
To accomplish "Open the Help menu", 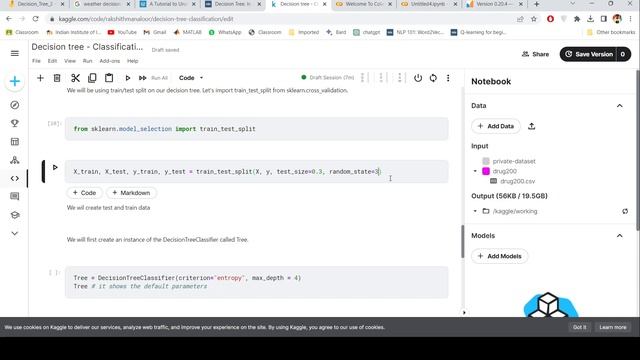I will (x=133, y=61).
